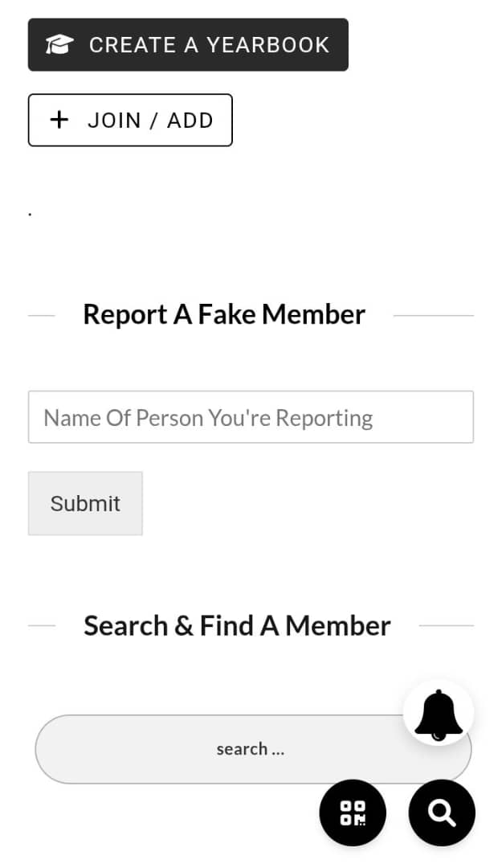
Task: Click the divider line left of Report heading
Action: [41, 316]
